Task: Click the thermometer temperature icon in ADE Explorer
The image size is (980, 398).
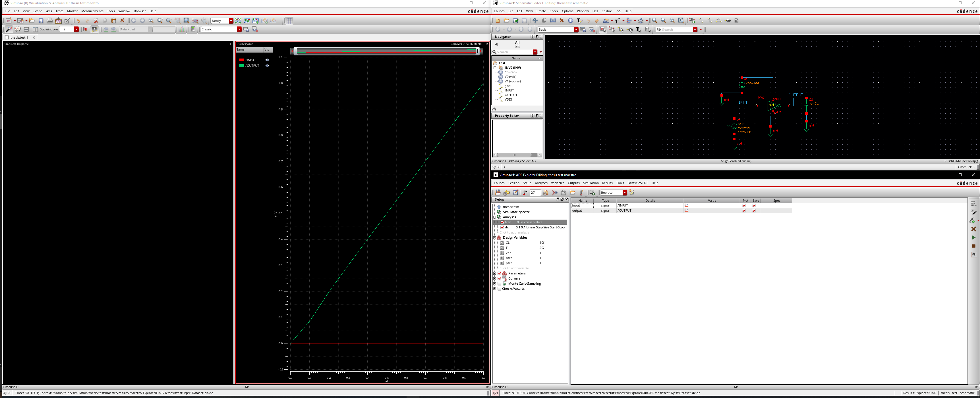Action: pyautogui.click(x=525, y=193)
